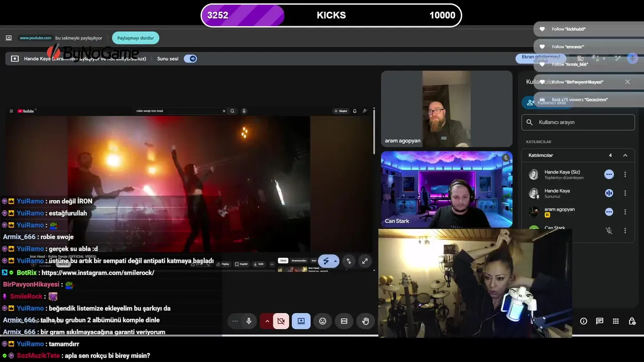Click Paylaşmayı durdur button
This screenshot has width=644, height=362.
[x=135, y=38]
